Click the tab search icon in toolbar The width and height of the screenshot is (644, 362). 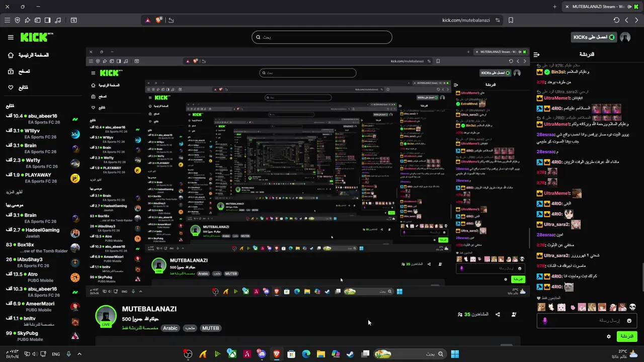(x=74, y=20)
